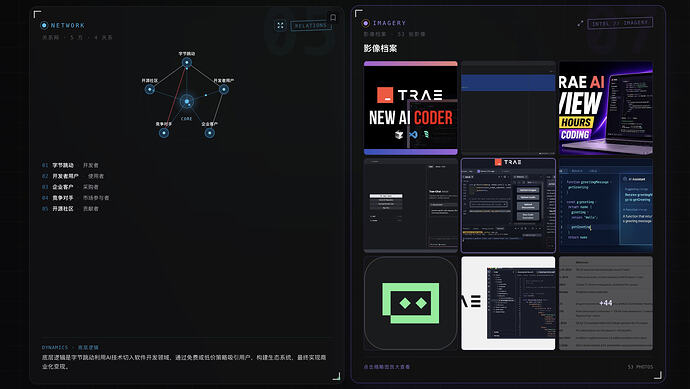Click the 53 PHOTOS count text
This screenshot has height=389, width=690.
[x=640, y=367]
